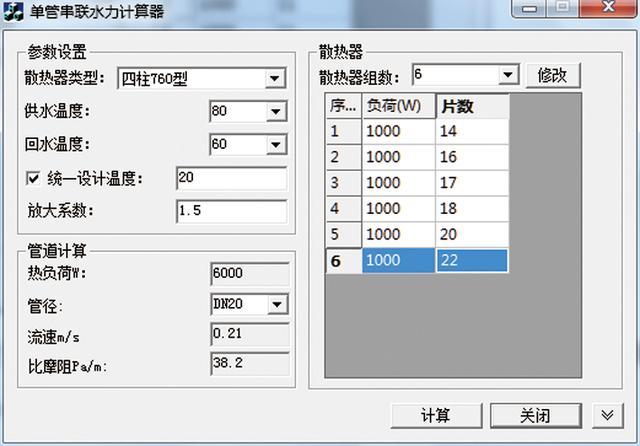
Task: Click the 片数 cell with value 20
Action: [472, 234]
